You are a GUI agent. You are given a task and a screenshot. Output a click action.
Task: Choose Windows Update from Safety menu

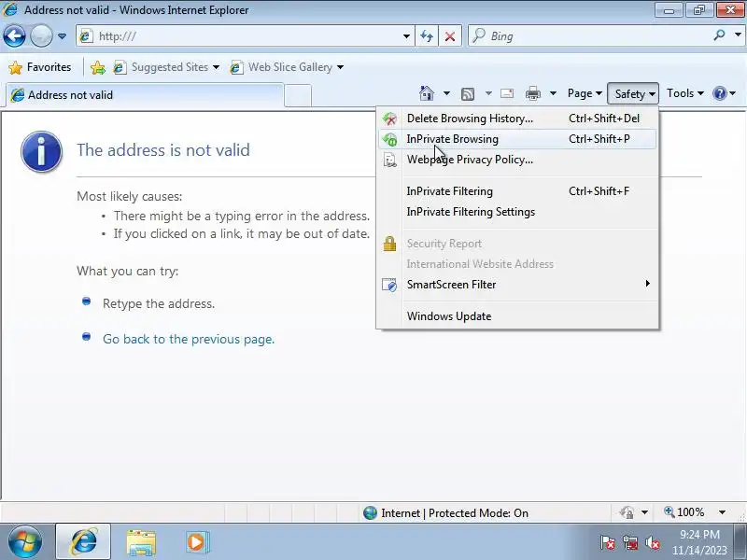(517, 316)
